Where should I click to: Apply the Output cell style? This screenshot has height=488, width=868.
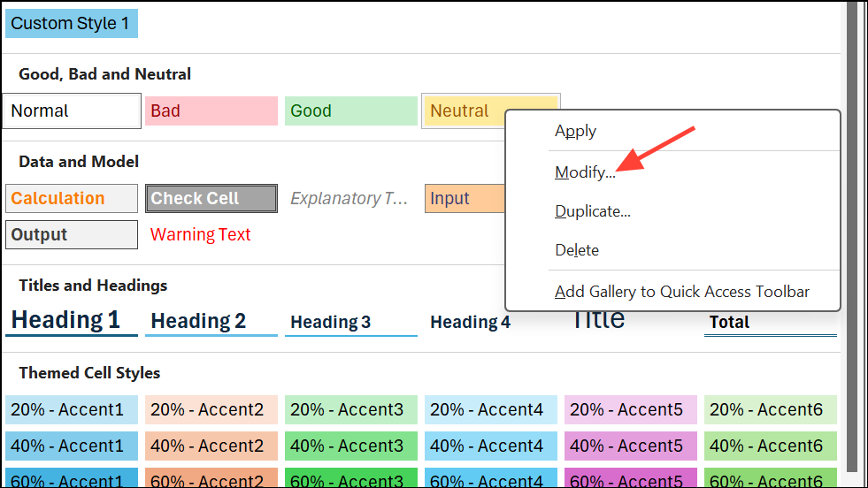(72, 235)
